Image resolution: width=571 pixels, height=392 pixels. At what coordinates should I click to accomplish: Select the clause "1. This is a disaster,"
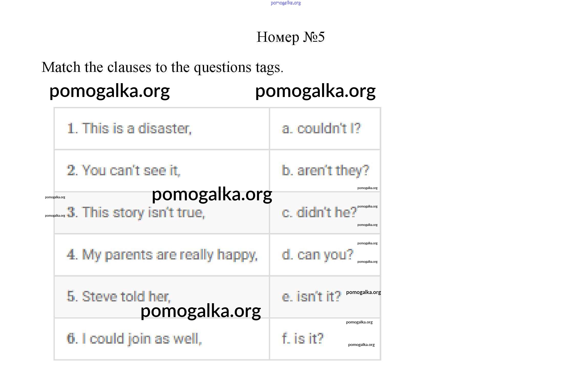tap(129, 128)
